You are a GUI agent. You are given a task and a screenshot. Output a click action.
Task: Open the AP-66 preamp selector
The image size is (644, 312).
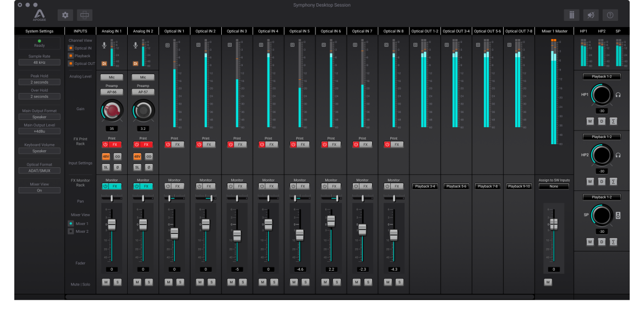(x=112, y=92)
